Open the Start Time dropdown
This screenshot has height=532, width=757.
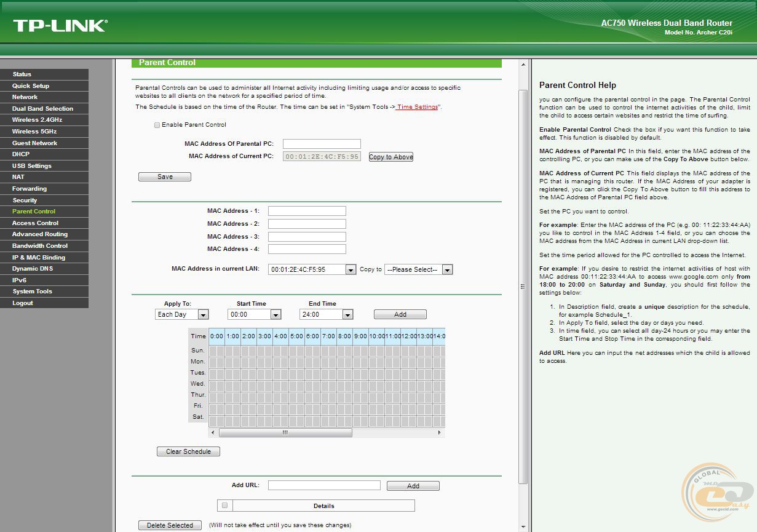254,314
